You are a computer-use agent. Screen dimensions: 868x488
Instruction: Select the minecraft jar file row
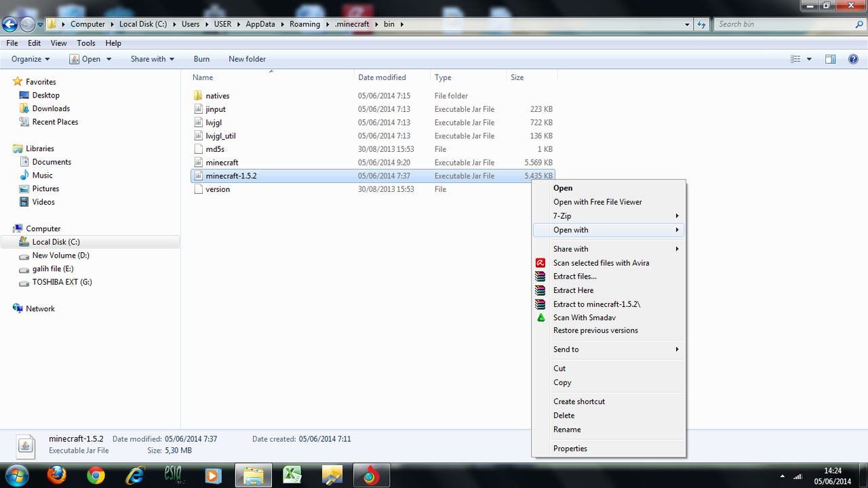(373, 163)
